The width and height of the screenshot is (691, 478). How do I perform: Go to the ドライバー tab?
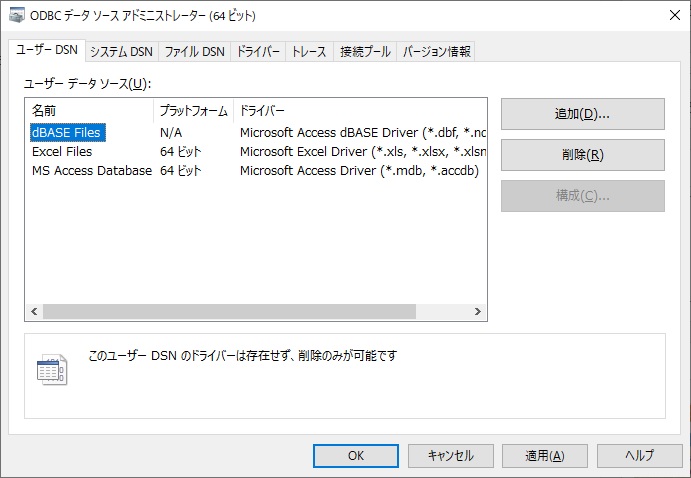pos(258,52)
